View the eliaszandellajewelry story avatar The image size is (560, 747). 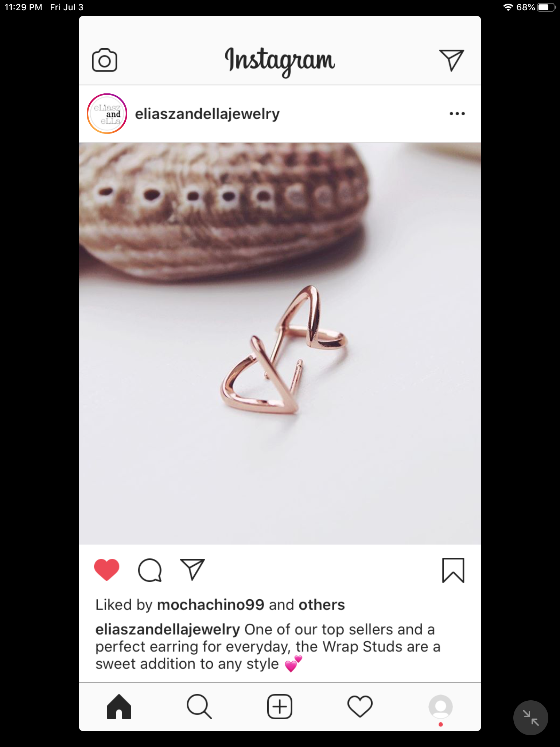107,114
